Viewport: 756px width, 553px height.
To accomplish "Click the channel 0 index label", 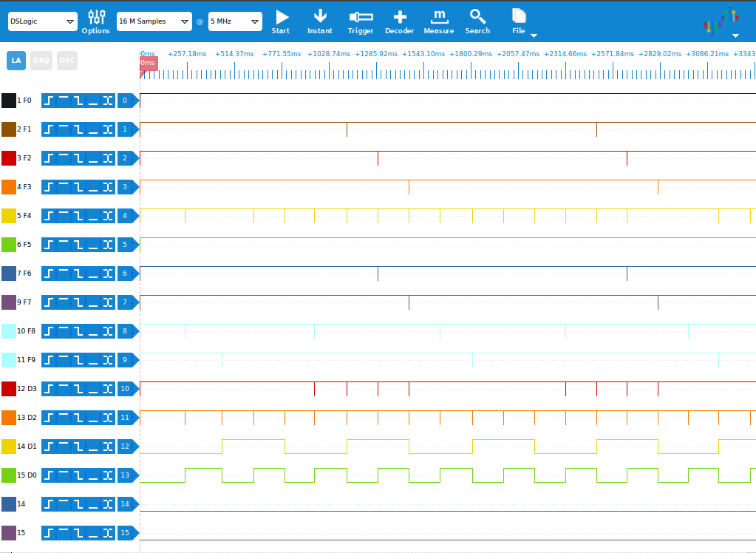I will [x=126, y=101].
